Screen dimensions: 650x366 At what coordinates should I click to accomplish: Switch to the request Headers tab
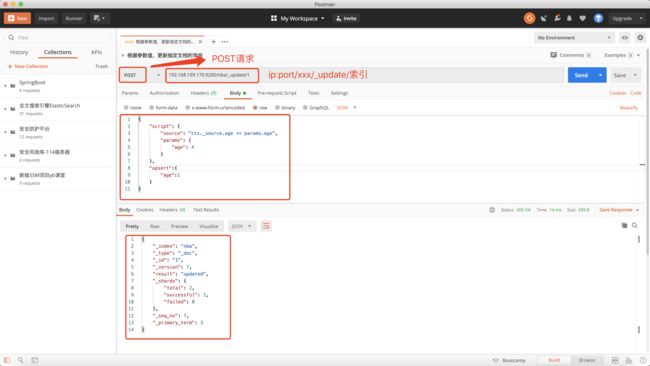pos(203,93)
